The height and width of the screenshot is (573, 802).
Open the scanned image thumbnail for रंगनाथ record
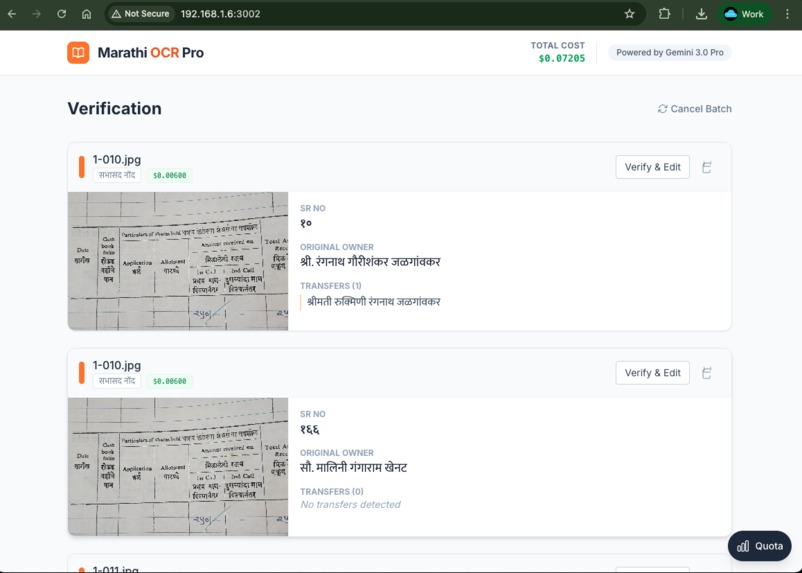point(178,261)
